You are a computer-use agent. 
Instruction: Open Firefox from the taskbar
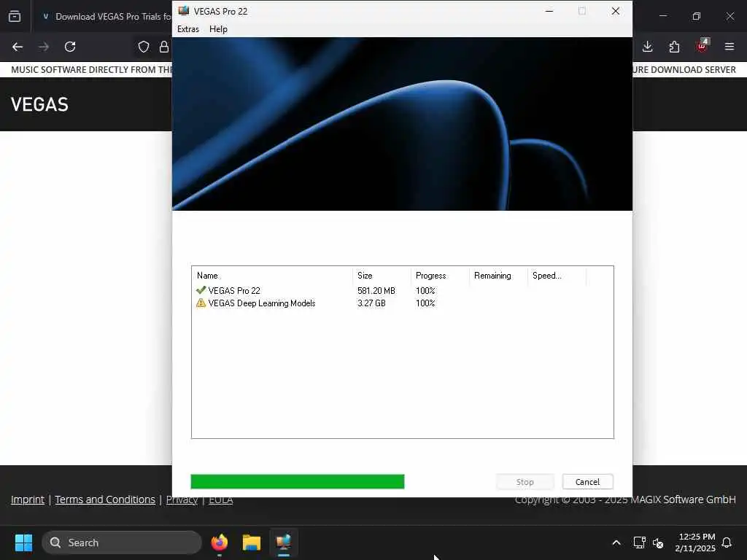click(x=219, y=542)
